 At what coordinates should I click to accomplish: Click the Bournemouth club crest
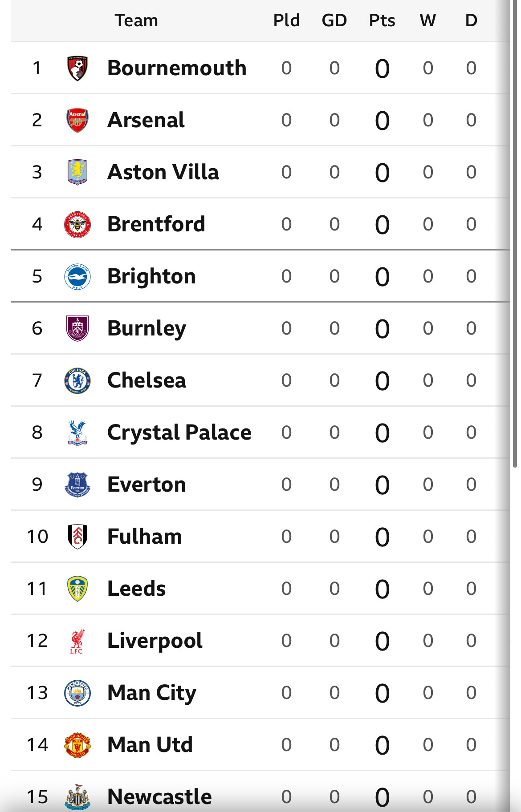tap(77, 68)
